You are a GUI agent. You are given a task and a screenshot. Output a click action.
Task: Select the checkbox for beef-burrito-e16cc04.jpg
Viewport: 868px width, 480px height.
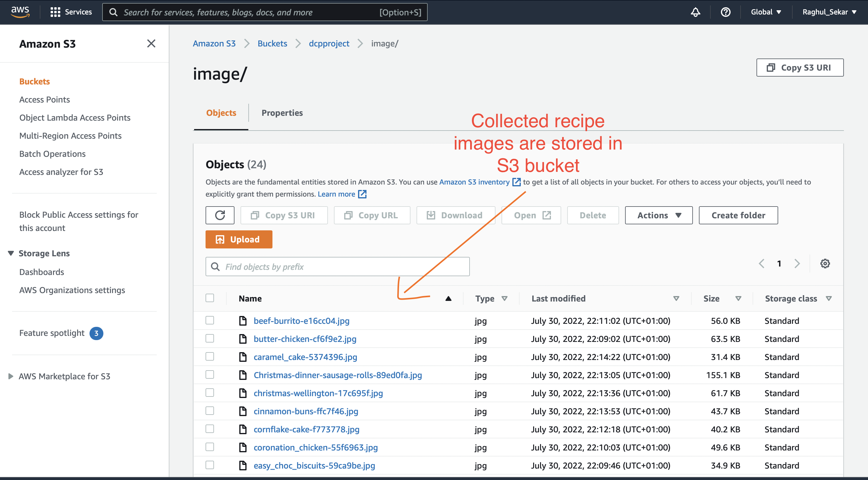click(x=209, y=320)
